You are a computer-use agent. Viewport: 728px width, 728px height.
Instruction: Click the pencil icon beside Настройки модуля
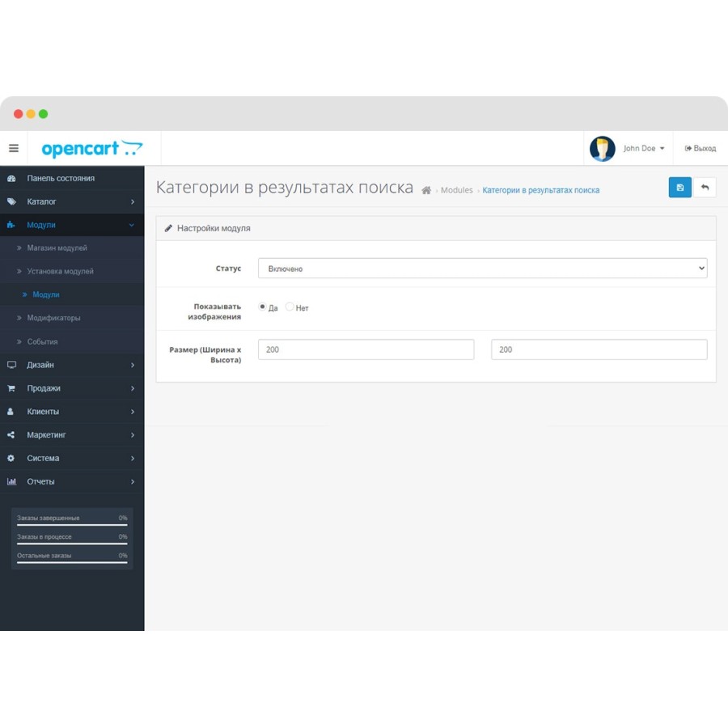[x=168, y=228]
